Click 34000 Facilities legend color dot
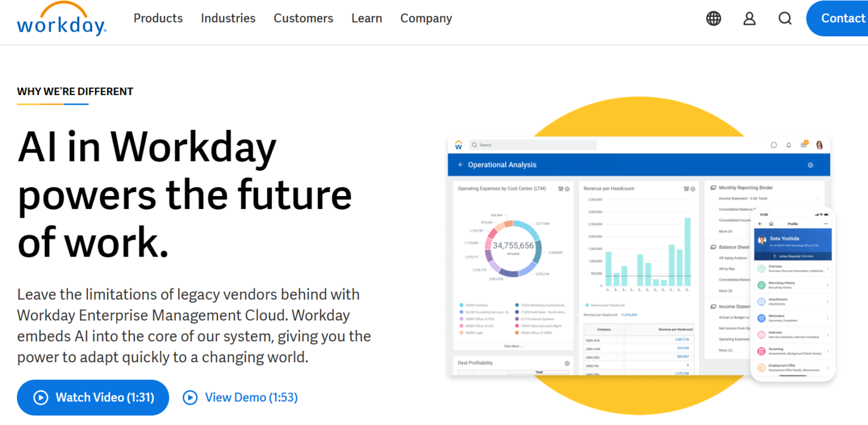 (462, 305)
